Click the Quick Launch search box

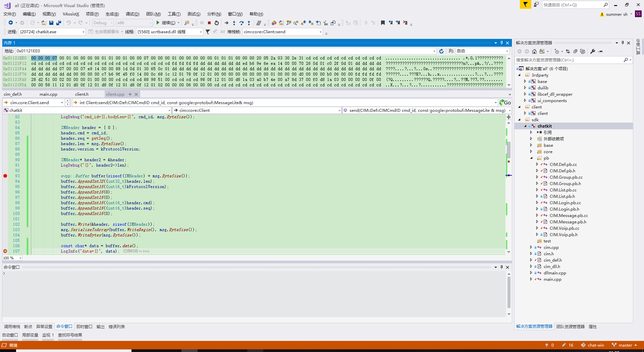tap(575, 5)
